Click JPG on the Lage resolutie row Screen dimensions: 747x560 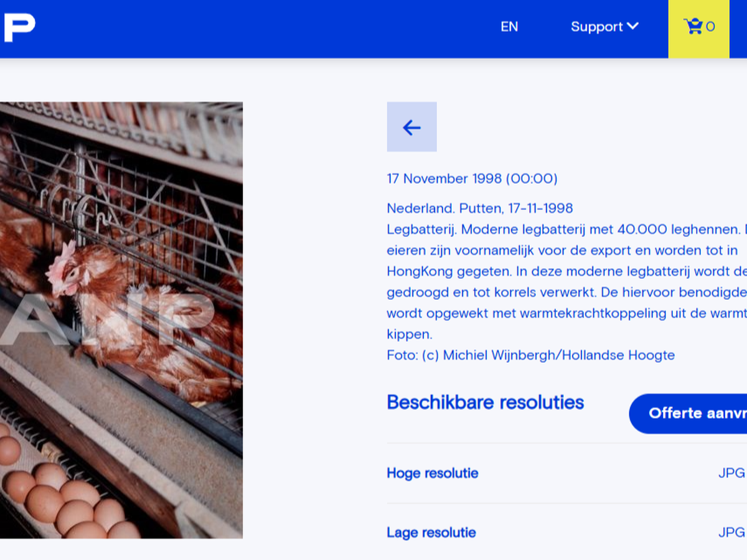tap(731, 533)
